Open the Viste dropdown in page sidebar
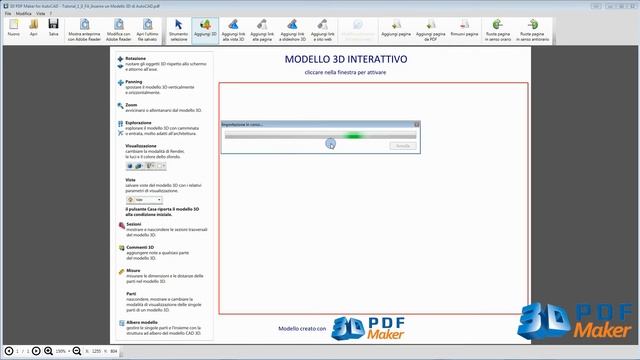The image size is (640, 360). [x=144, y=200]
